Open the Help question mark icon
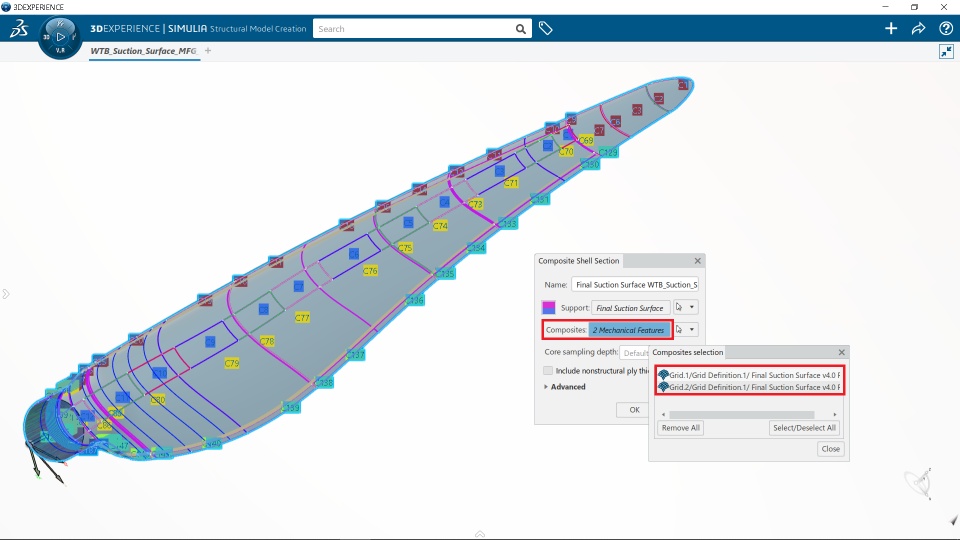Image resolution: width=960 pixels, height=540 pixels. coord(945,28)
